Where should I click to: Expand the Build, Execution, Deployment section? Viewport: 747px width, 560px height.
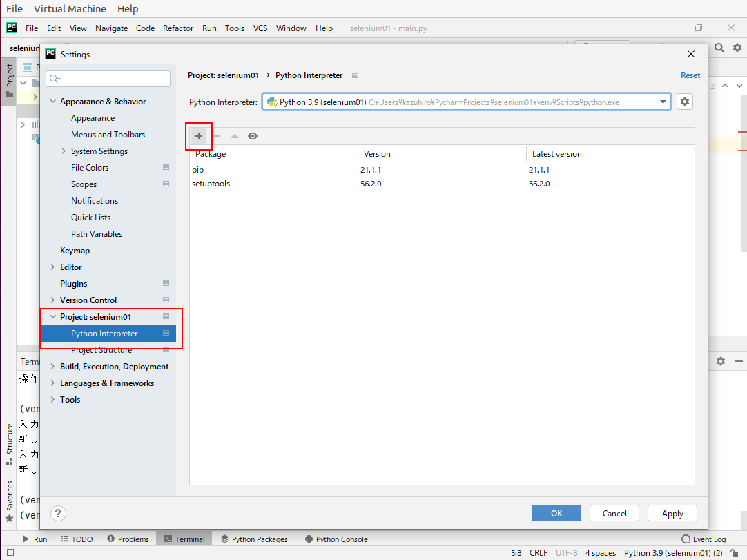point(53,367)
